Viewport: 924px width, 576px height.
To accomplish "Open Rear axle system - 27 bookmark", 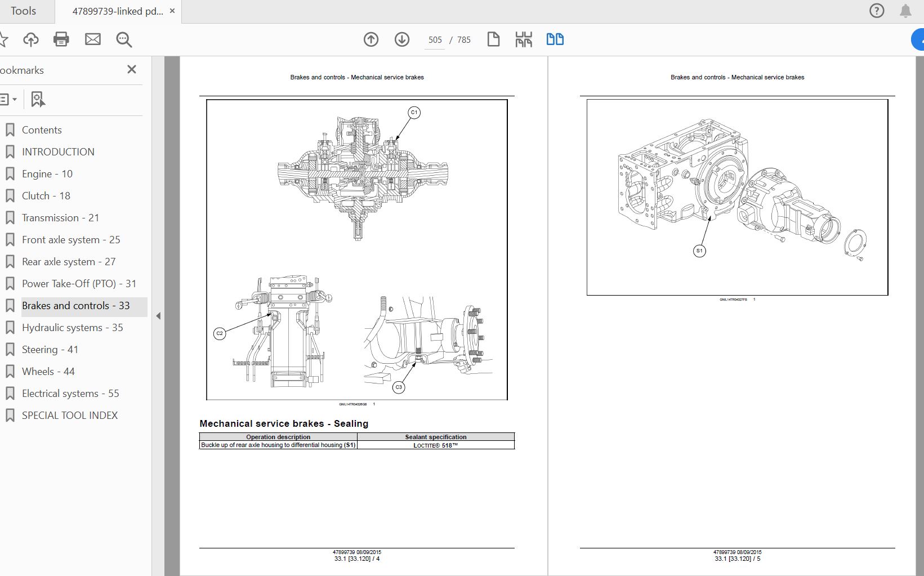I will click(69, 262).
